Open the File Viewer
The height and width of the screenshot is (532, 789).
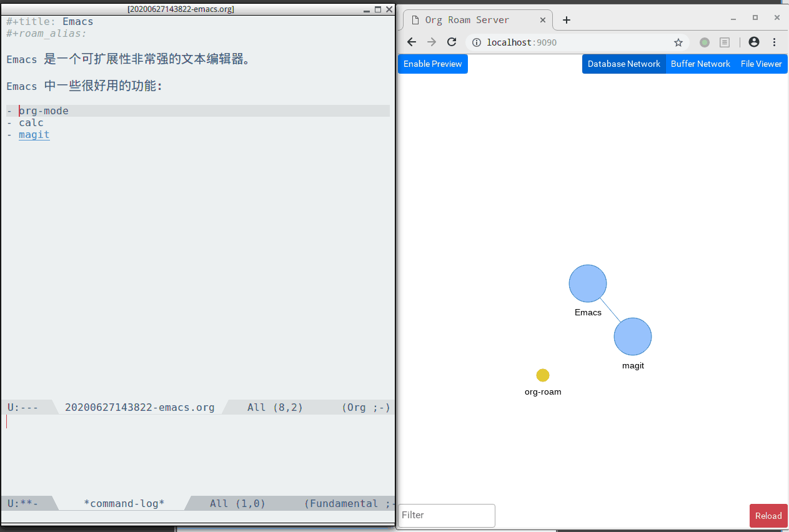click(x=761, y=64)
